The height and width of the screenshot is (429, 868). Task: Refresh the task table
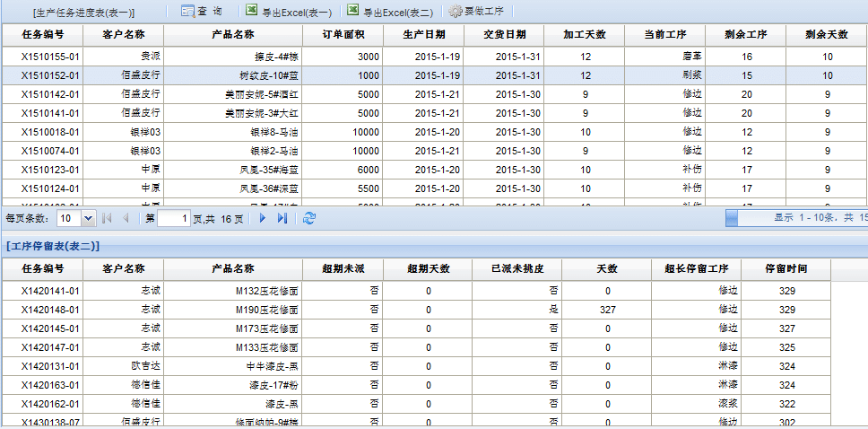pyautogui.click(x=309, y=218)
